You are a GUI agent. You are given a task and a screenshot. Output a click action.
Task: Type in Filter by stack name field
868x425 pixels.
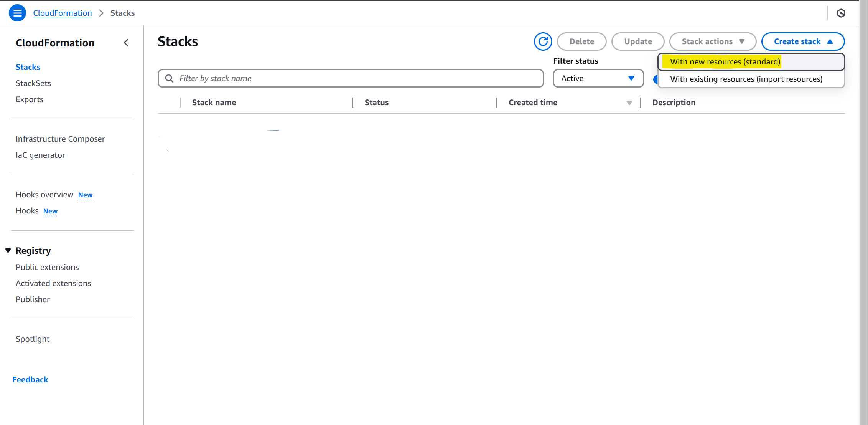tap(357, 78)
